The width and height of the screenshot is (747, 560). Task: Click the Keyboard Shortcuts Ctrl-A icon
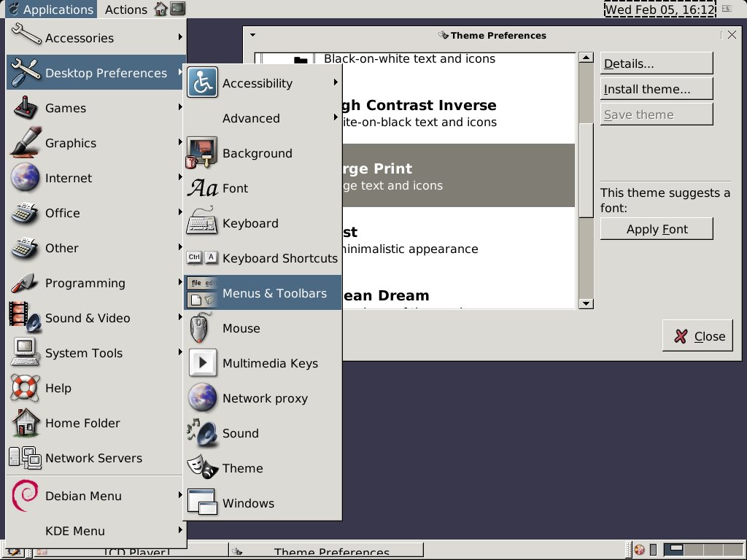[x=202, y=257]
